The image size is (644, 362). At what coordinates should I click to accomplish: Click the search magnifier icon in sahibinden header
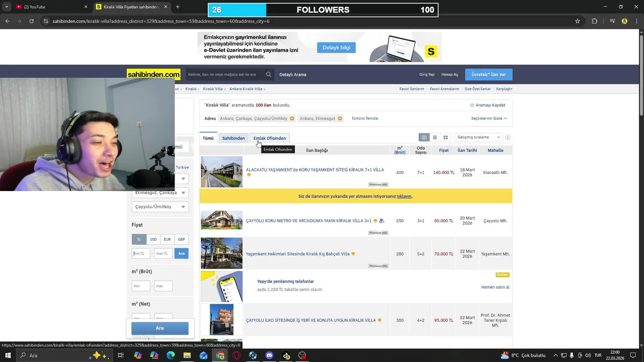[x=269, y=74]
